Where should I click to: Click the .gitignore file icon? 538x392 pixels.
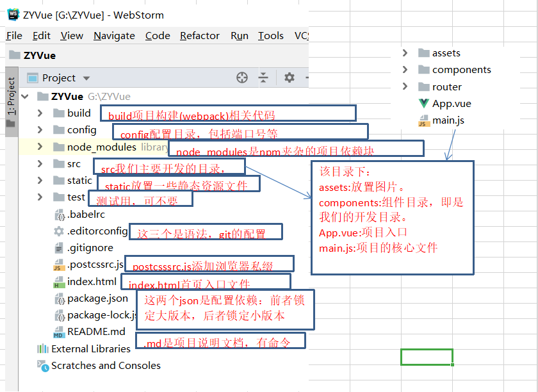[x=59, y=248]
